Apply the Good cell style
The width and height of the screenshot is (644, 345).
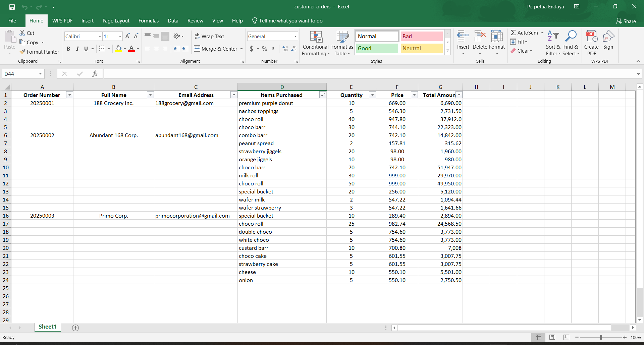click(x=377, y=48)
